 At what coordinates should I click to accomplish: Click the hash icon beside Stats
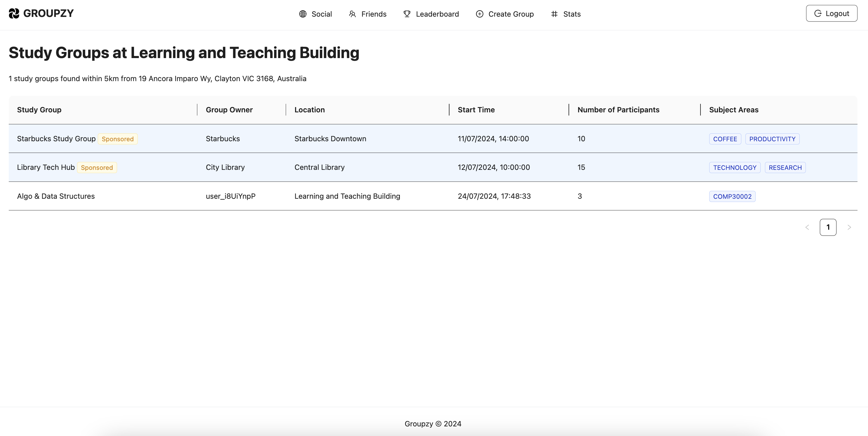tap(554, 14)
